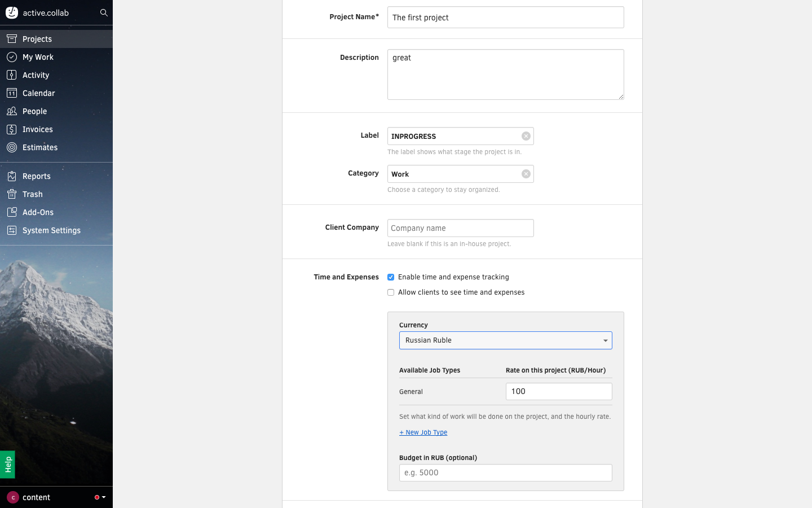
Task: Open the Reports menu item
Action: (37, 176)
